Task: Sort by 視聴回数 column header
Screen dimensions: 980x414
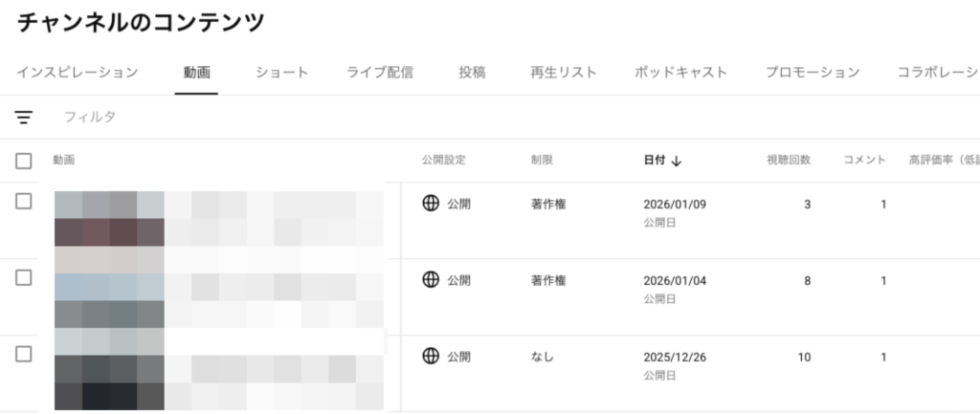Action: (x=789, y=161)
